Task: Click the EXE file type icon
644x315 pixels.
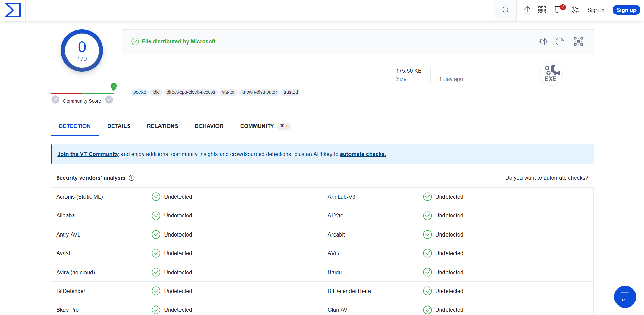Action: pyautogui.click(x=551, y=74)
